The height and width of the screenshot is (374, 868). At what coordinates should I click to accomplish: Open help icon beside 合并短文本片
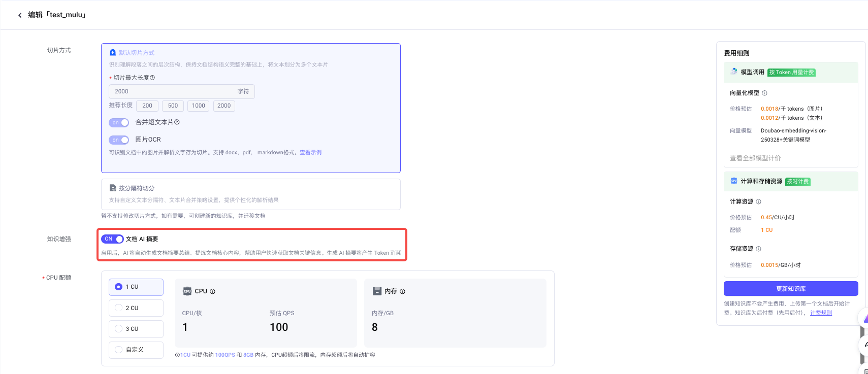point(177,122)
